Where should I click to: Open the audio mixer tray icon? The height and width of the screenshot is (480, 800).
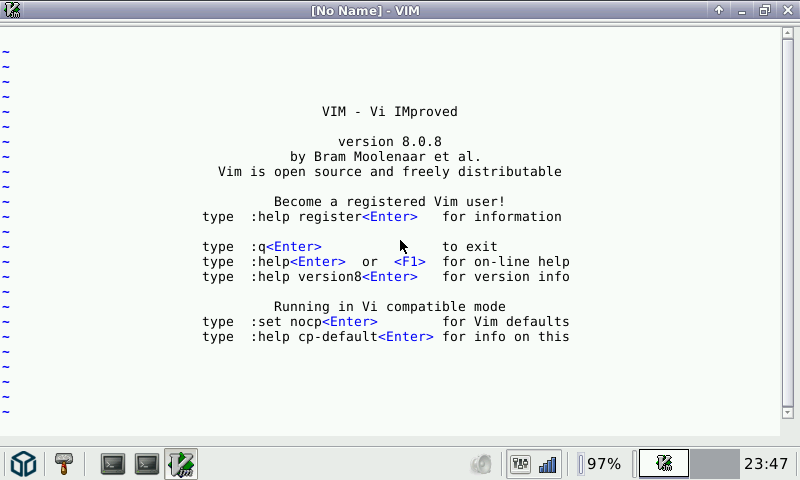[x=521, y=464]
